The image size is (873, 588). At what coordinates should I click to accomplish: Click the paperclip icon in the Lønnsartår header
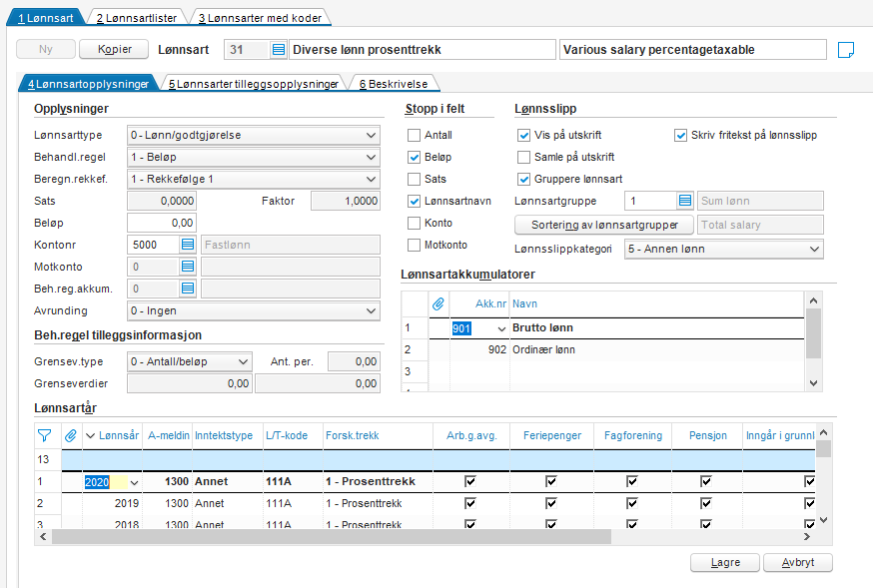pyautogui.click(x=71, y=435)
